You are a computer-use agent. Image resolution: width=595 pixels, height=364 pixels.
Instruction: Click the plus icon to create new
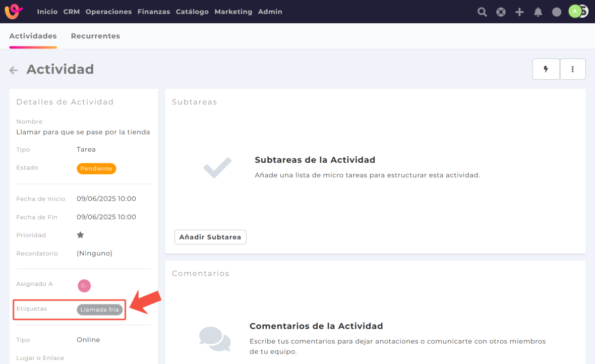519,12
